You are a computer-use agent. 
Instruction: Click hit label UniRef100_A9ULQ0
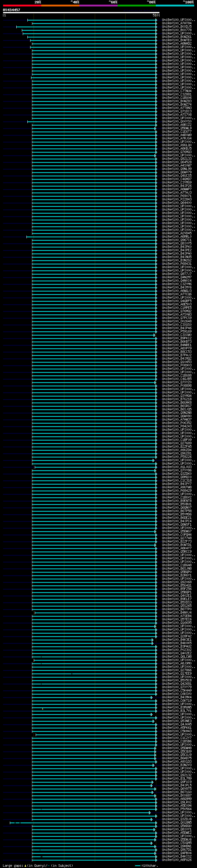pos(176,145)
